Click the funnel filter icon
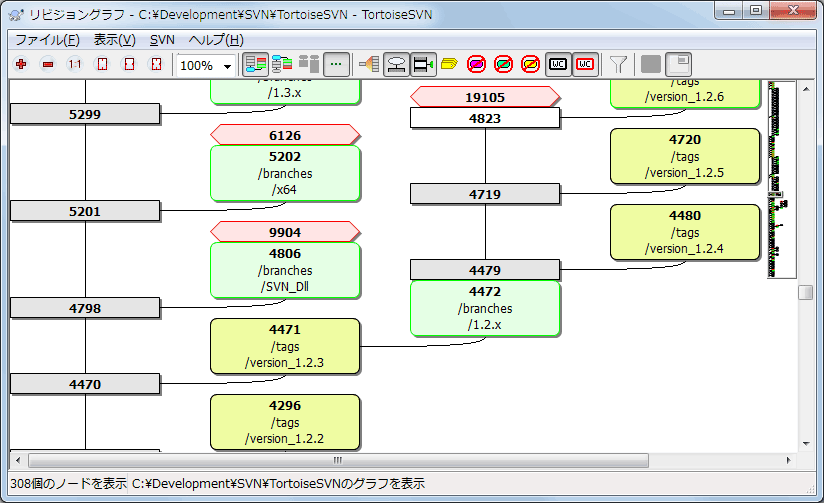The height and width of the screenshot is (503, 824). (618, 65)
